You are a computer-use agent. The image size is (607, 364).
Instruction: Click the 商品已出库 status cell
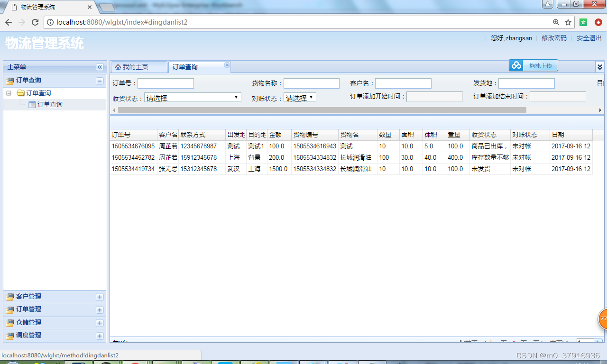(x=490, y=146)
